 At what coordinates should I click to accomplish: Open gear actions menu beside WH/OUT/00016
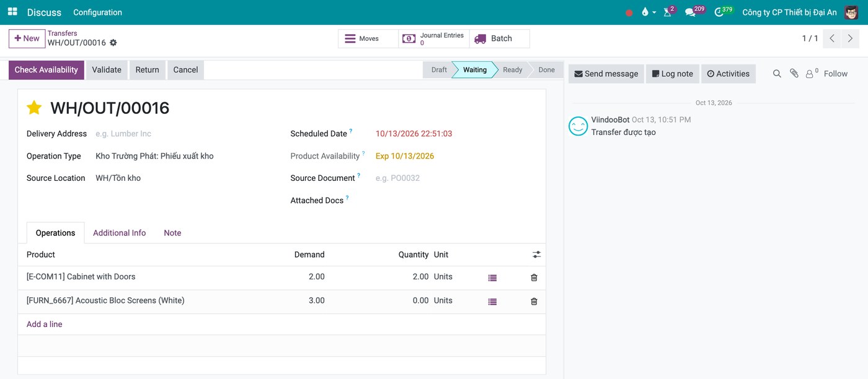point(113,43)
